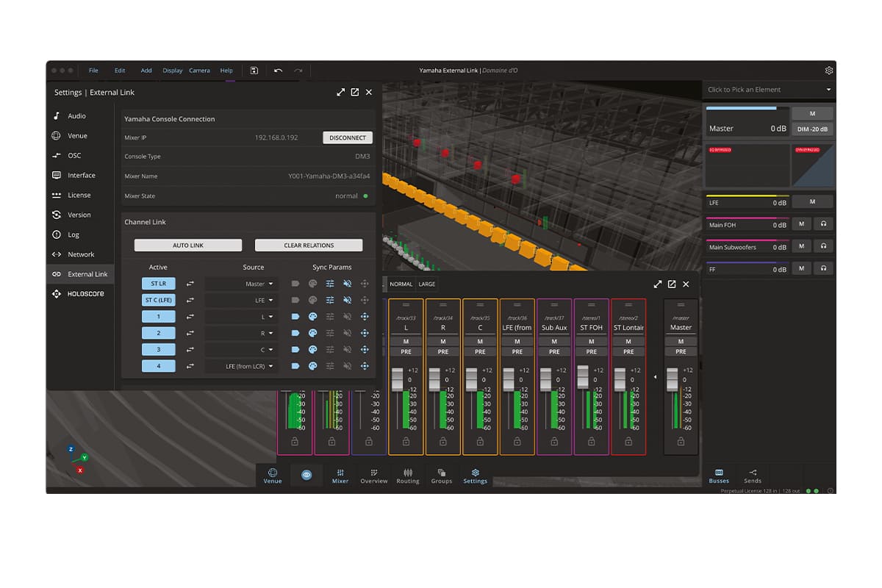Open the Sends tab at bottom right
Image resolution: width=882 pixels, height=588 pixels.
pos(753,476)
